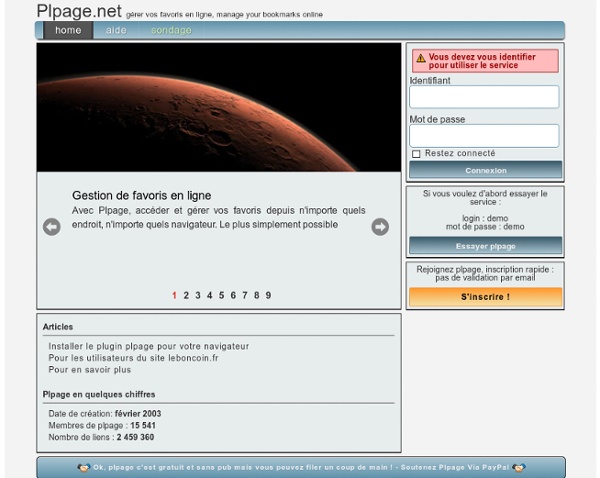Open the Pour en savoir plus link
Viewport: 600px width, 478px height.
[x=90, y=370]
